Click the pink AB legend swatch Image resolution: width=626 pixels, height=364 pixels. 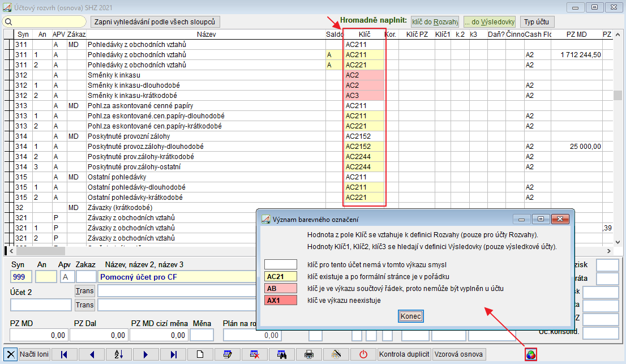tap(281, 289)
